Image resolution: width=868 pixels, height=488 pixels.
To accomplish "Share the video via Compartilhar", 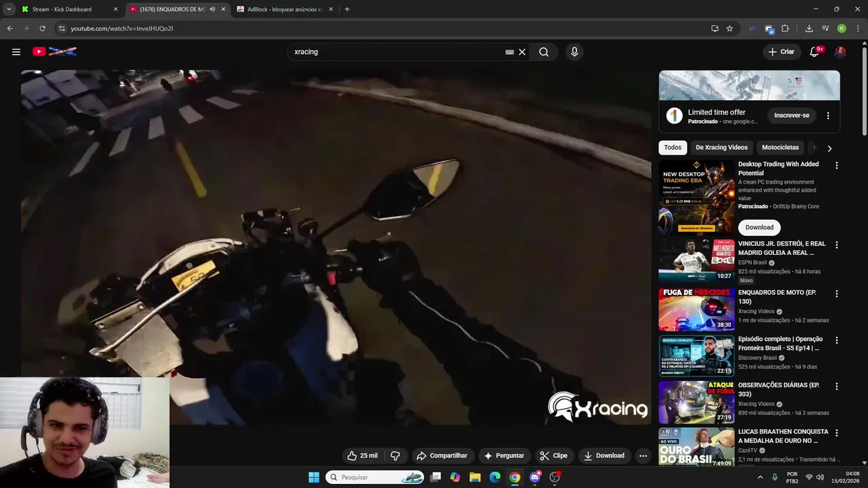I will (442, 455).
